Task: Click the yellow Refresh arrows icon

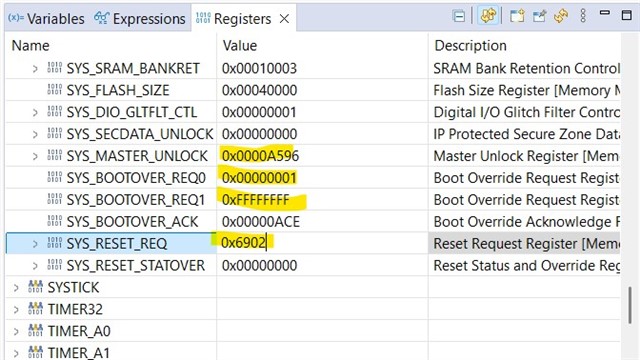Action: tap(561, 16)
